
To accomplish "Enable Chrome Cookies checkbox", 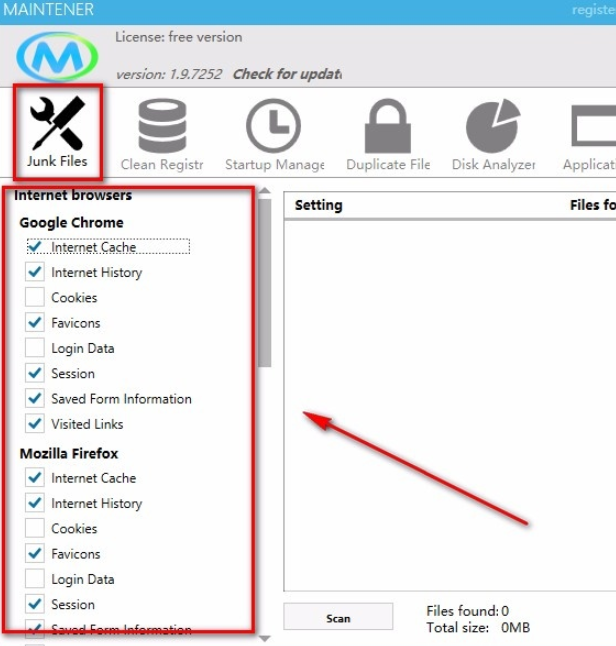I will tap(35, 297).
